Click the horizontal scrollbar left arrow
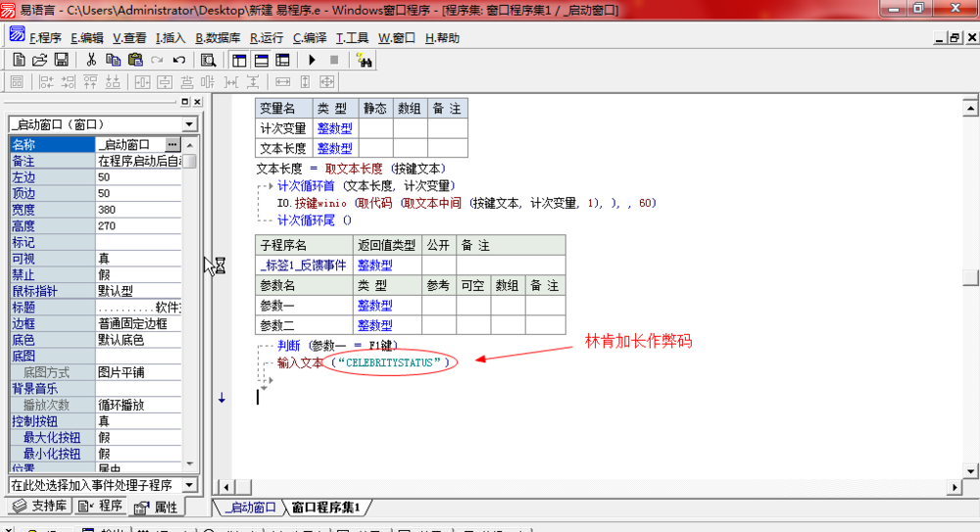 pos(225,487)
